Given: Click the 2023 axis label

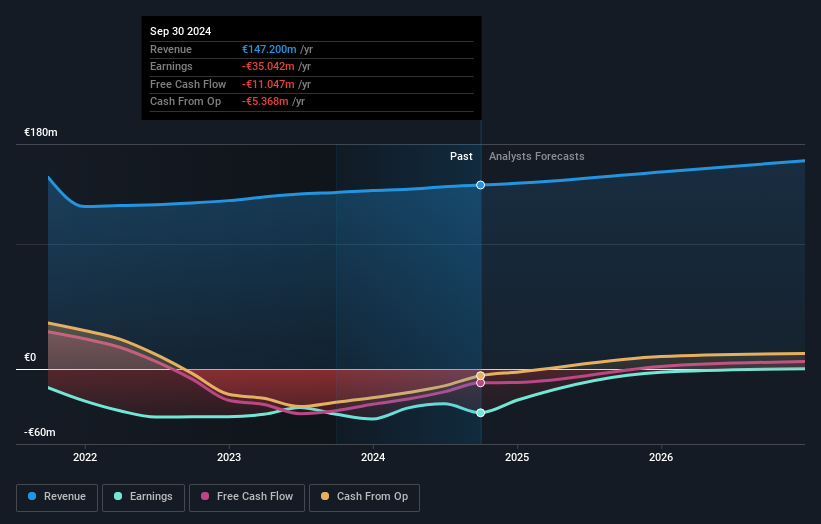Looking at the screenshot, I should pos(229,457).
